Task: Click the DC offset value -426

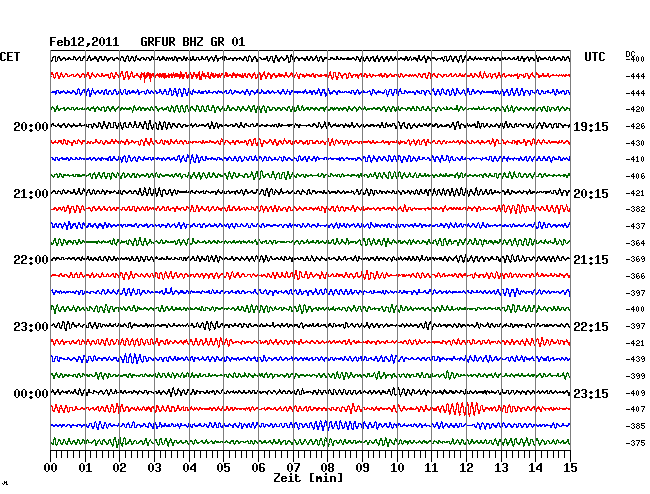Action: coord(635,126)
